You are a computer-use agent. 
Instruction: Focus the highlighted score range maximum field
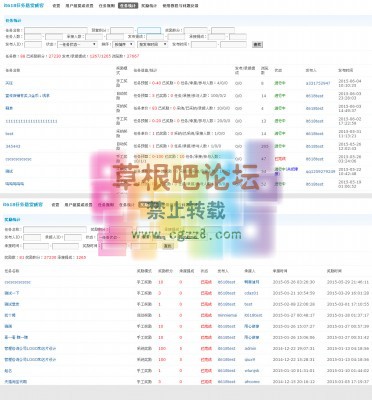149,30
